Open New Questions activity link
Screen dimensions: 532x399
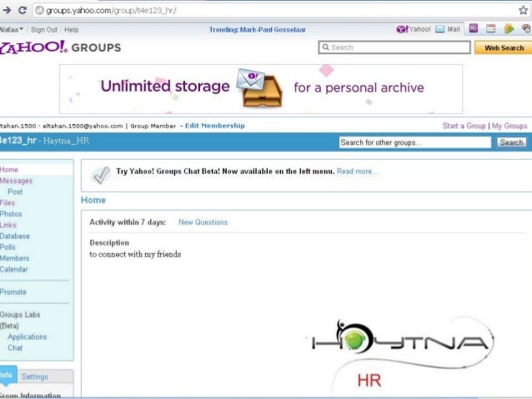pos(203,222)
